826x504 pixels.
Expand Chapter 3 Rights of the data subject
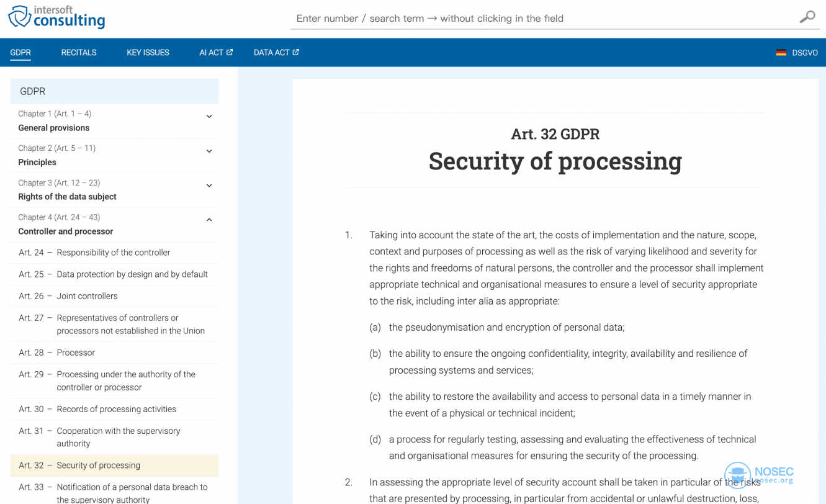tap(209, 186)
